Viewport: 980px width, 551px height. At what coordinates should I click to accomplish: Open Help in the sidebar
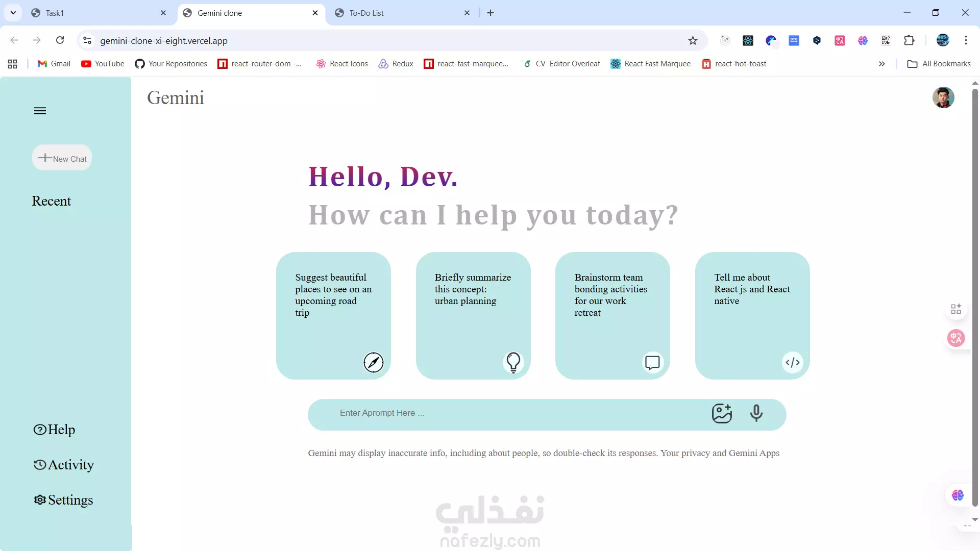tap(54, 430)
